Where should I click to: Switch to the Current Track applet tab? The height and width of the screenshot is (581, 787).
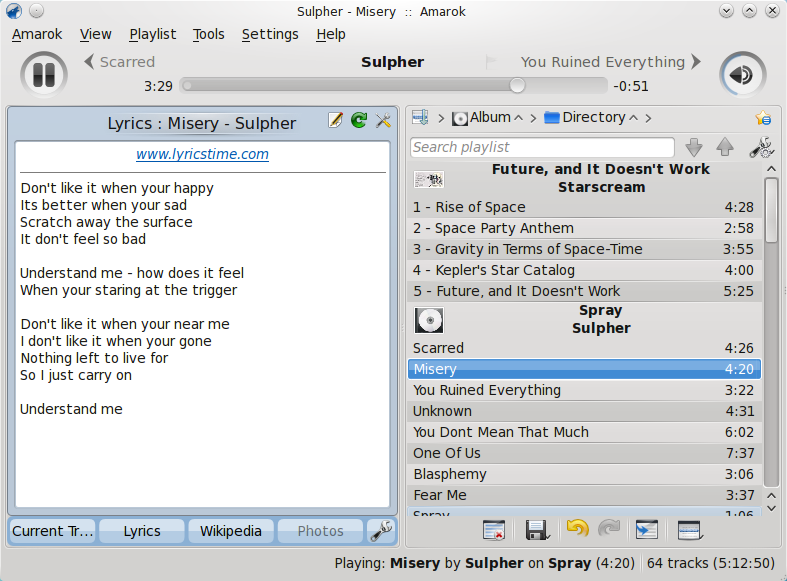52,531
